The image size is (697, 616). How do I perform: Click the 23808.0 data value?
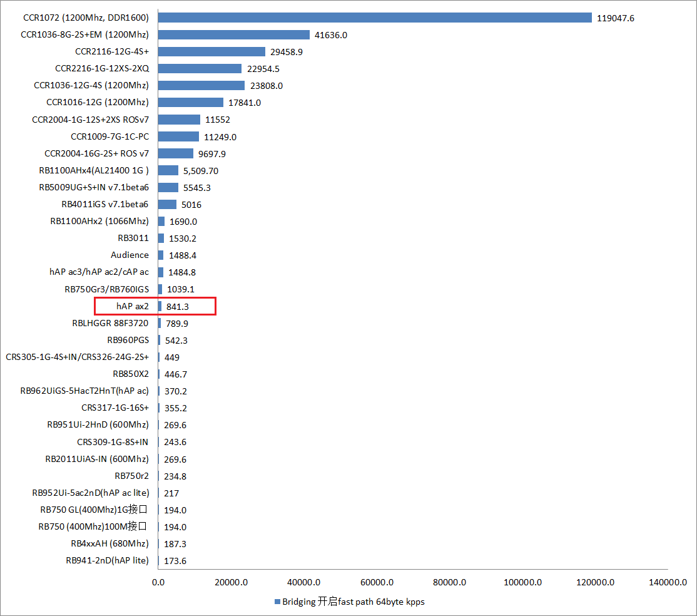[266, 86]
